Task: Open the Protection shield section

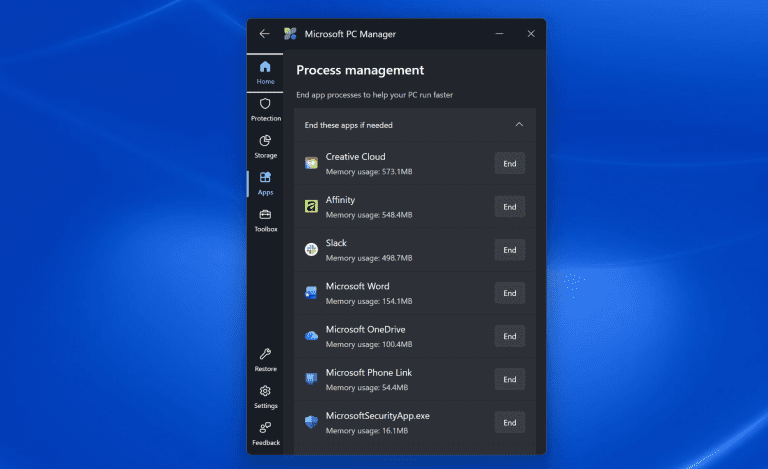Action: tap(265, 109)
